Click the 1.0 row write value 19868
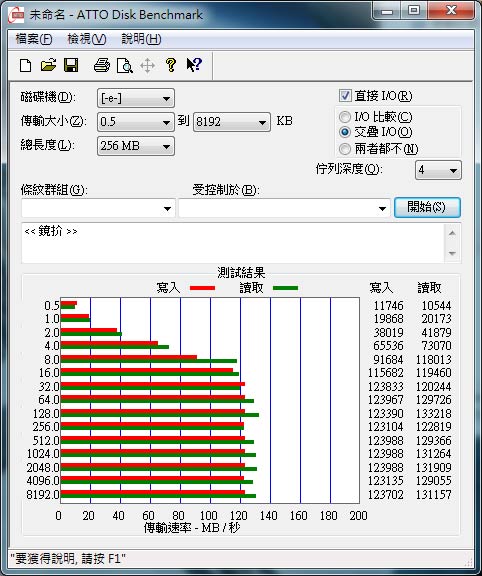The height and width of the screenshot is (576, 482). pos(388,319)
